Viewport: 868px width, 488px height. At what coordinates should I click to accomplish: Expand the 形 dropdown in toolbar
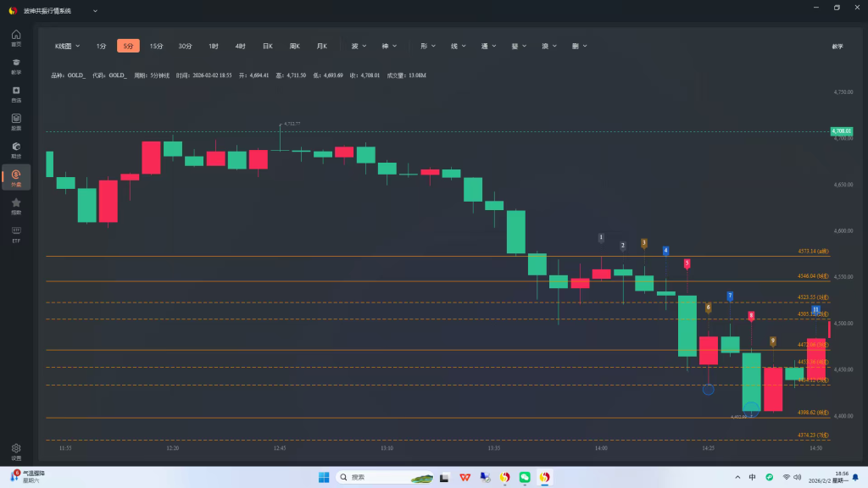pyautogui.click(x=426, y=46)
